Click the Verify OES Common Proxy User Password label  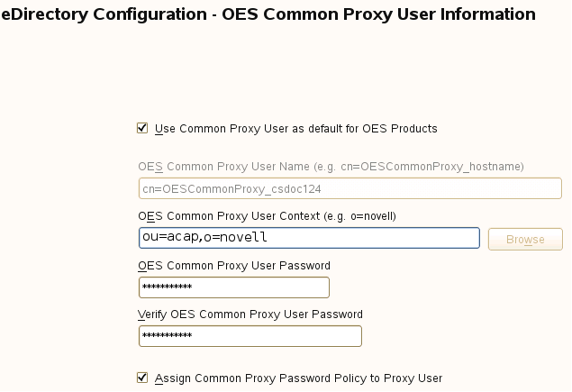[250, 315]
